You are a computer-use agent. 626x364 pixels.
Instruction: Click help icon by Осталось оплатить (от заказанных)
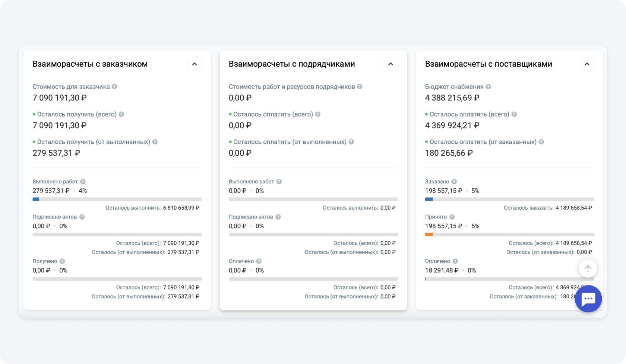541,142
